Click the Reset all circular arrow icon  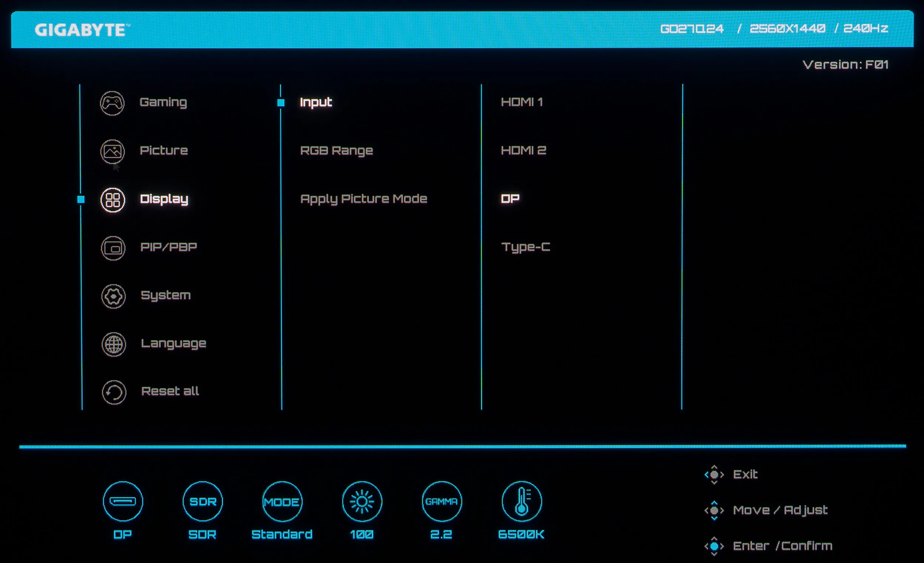tap(114, 392)
